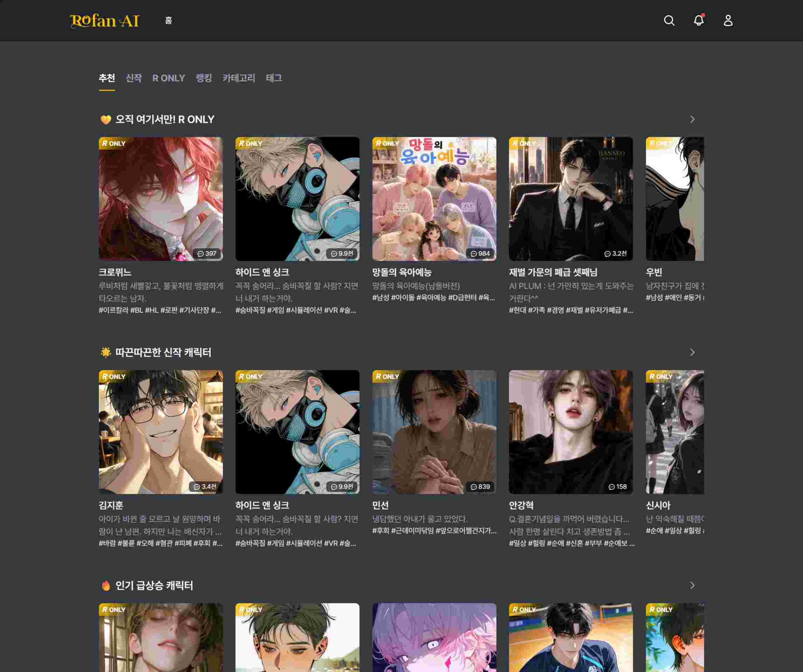This screenshot has height=672, width=803.
Task: Open the 신시아 character thumbnail
Action: point(675,432)
